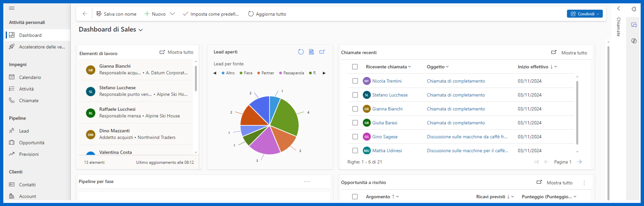Open Dashboard di Sales view selector
644x206 pixels.
tap(141, 30)
